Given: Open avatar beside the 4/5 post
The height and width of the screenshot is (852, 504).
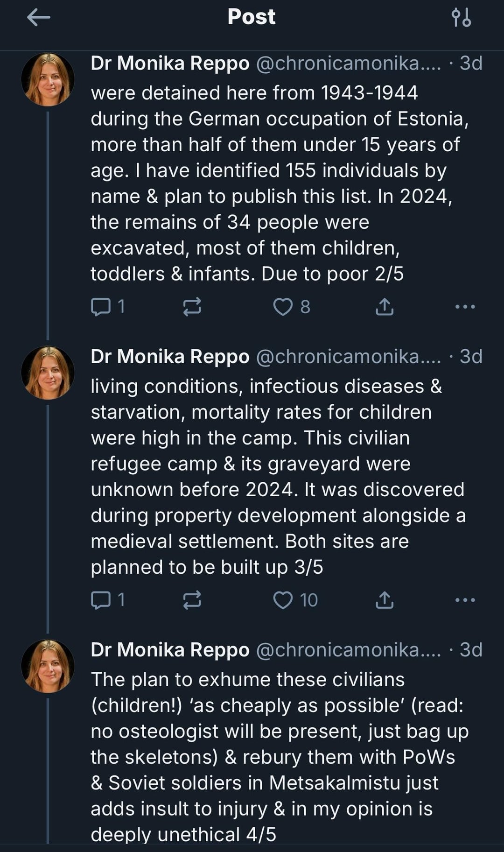Looking at the screenshot, I should tap(48, 666).
